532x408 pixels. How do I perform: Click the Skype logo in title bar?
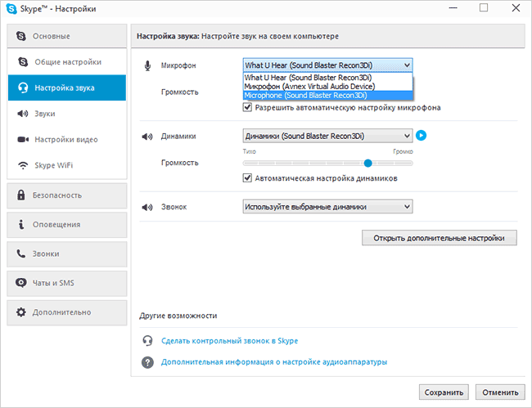(11, 8)
